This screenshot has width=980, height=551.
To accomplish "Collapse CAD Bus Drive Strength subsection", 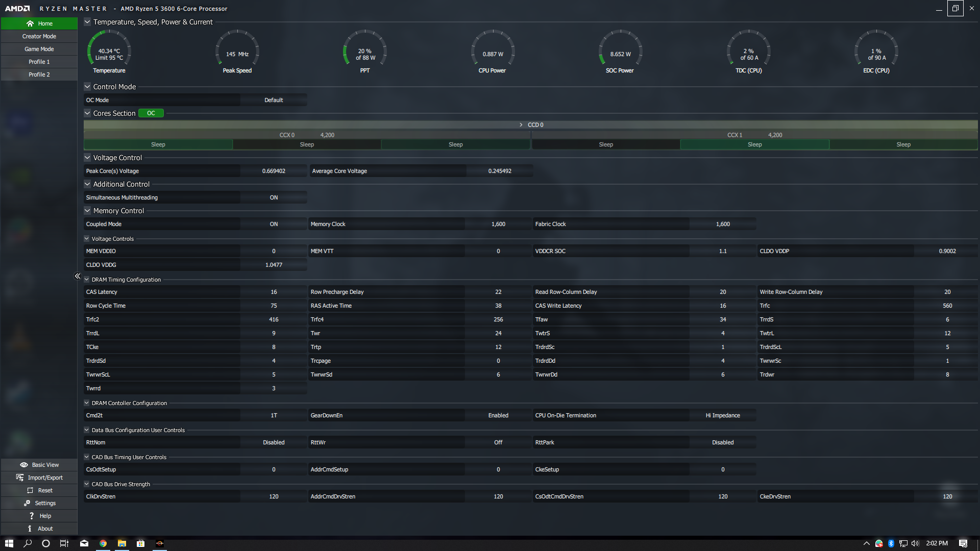I will click(87, 484).
